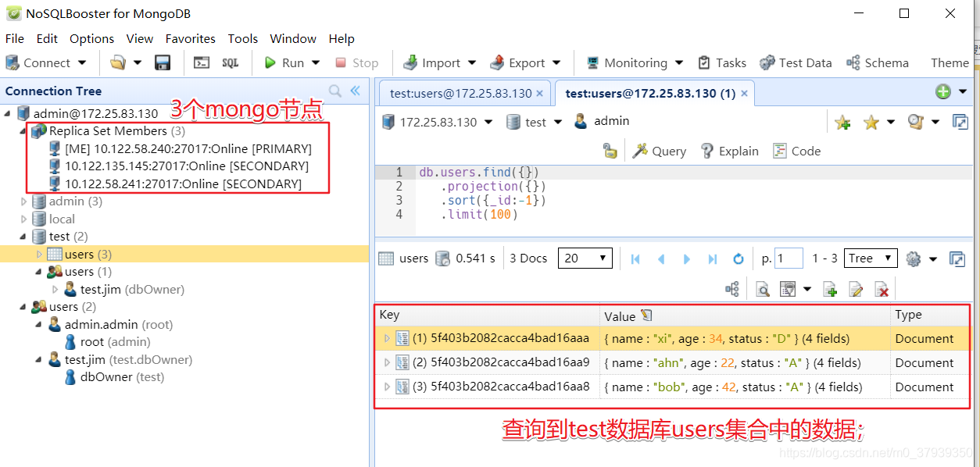Switch to first test:users@172.25.83.130 tab
Image resolution: width=980 pixels, height=467 pixels.
(x=460, y=93)
